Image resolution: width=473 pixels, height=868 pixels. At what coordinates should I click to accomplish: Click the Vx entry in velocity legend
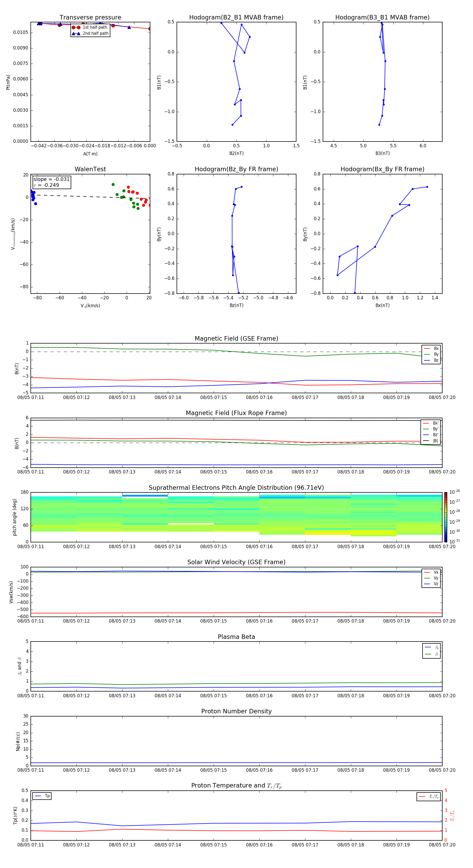coord(431,572)
